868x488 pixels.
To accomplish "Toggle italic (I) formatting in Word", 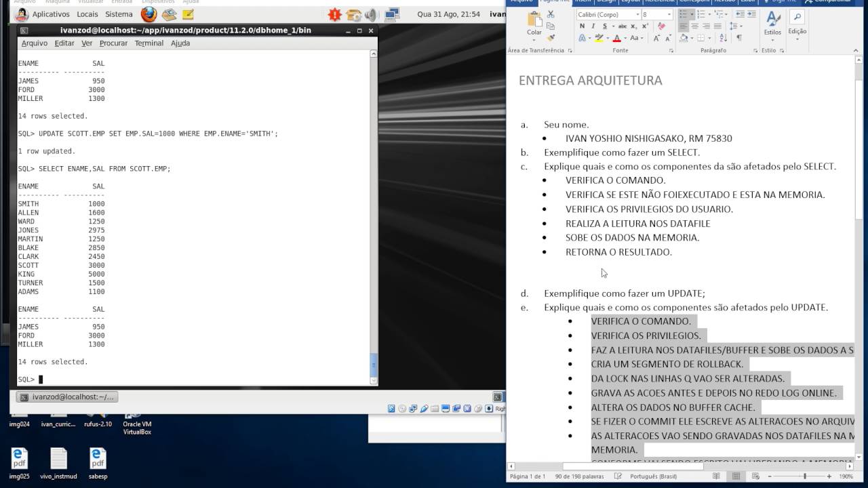I will click(593, 26).
